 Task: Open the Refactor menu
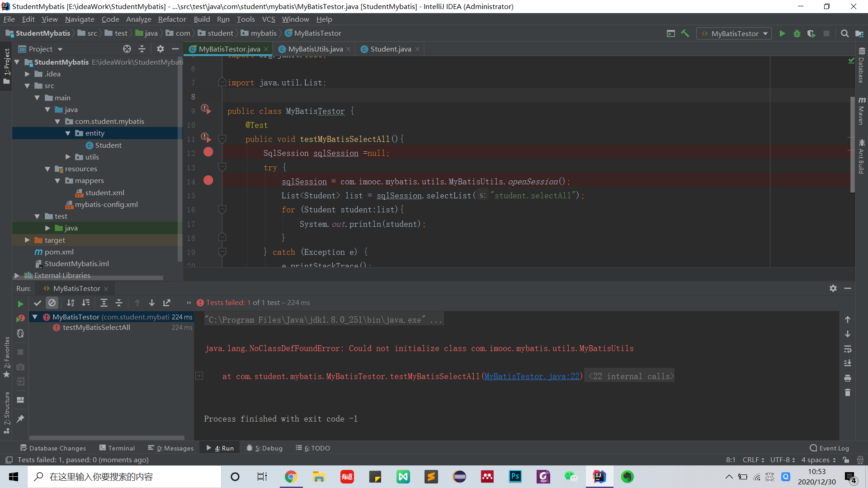point(172,19)
